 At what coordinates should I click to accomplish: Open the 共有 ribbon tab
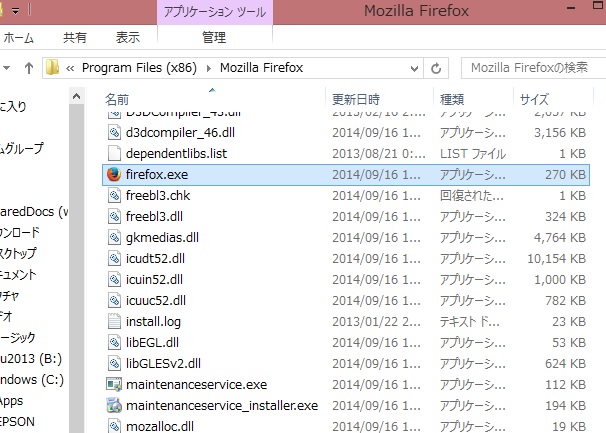(75, 38)
